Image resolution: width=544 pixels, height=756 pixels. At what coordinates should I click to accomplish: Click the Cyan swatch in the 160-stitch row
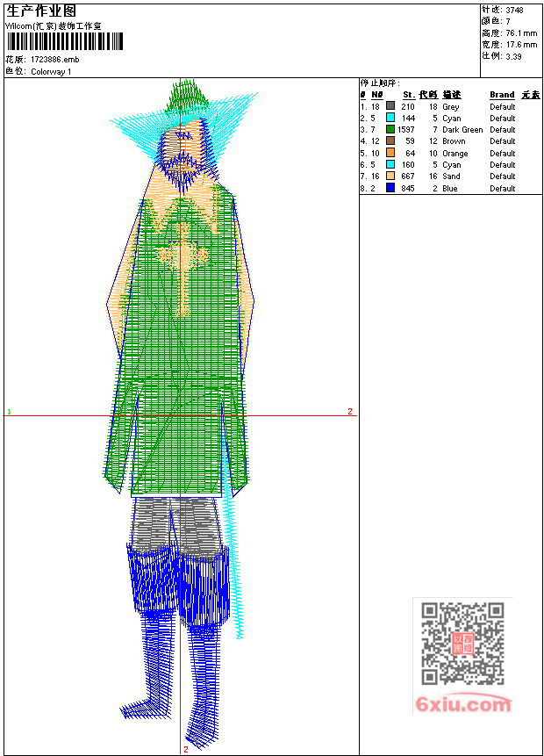click(x=390, y=164)
